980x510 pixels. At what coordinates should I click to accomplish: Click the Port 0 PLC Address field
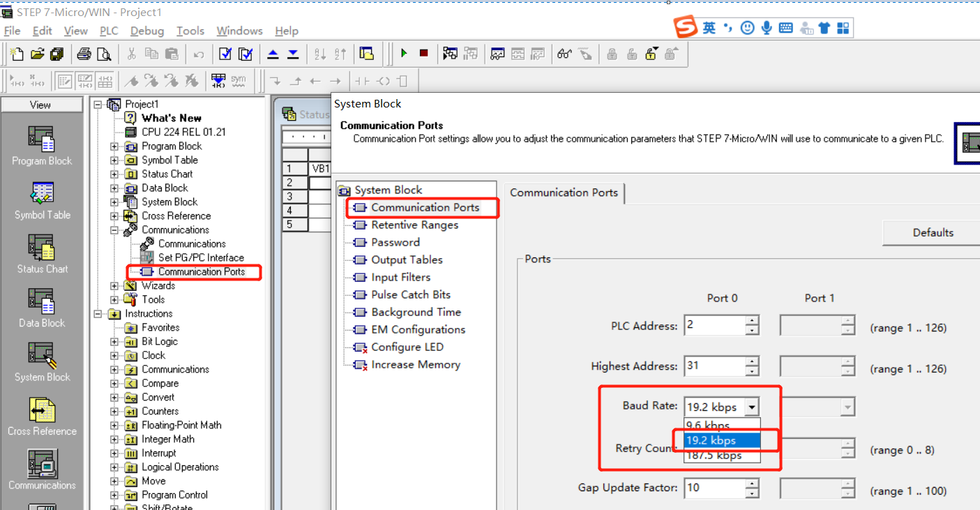[714, 325]
